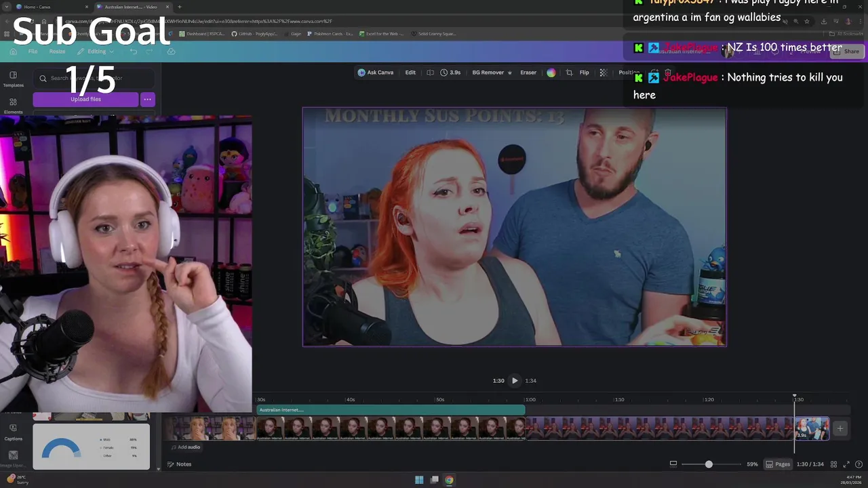Open the Resize menu
This screenshot has width=868, height=488.
pos(57,52)
